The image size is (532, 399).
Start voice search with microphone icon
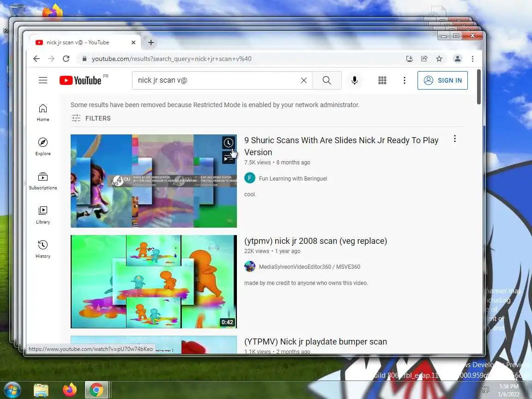pos(355,80)
